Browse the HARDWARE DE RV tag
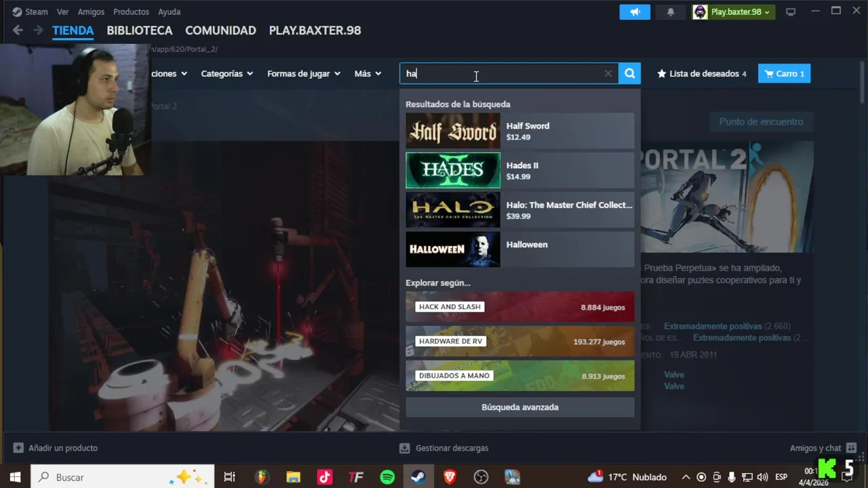The width and height of the screenshot is (868, 488). pos(520,342)
